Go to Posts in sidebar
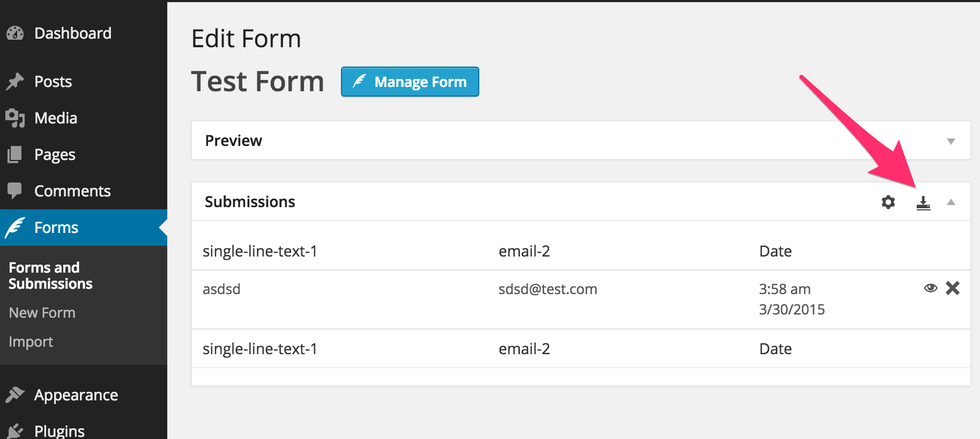980x439 pixels. [x=53, y=82]
